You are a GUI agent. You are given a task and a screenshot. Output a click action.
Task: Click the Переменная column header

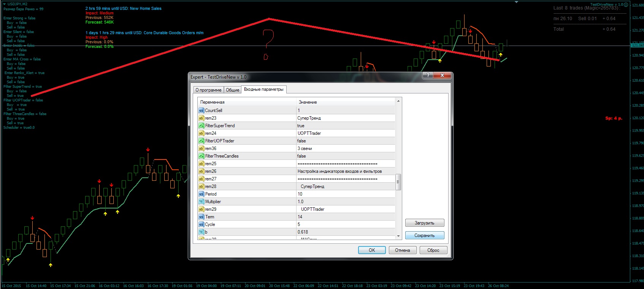pyautogui.click(x=247, y=102)
